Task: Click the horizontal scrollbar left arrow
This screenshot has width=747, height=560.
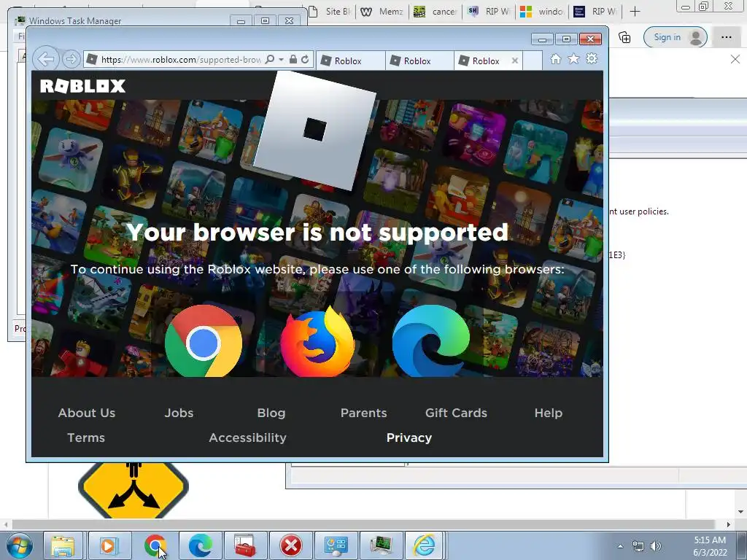Action: pyautogui.click(x=6, y=524)
